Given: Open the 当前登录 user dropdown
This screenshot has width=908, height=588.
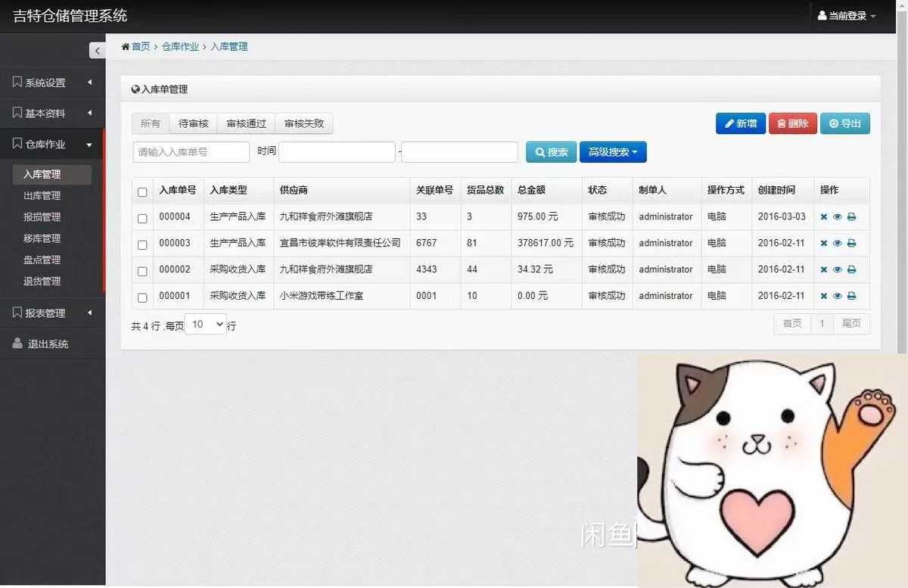Looking at the screenshot, I should (847, 16).
